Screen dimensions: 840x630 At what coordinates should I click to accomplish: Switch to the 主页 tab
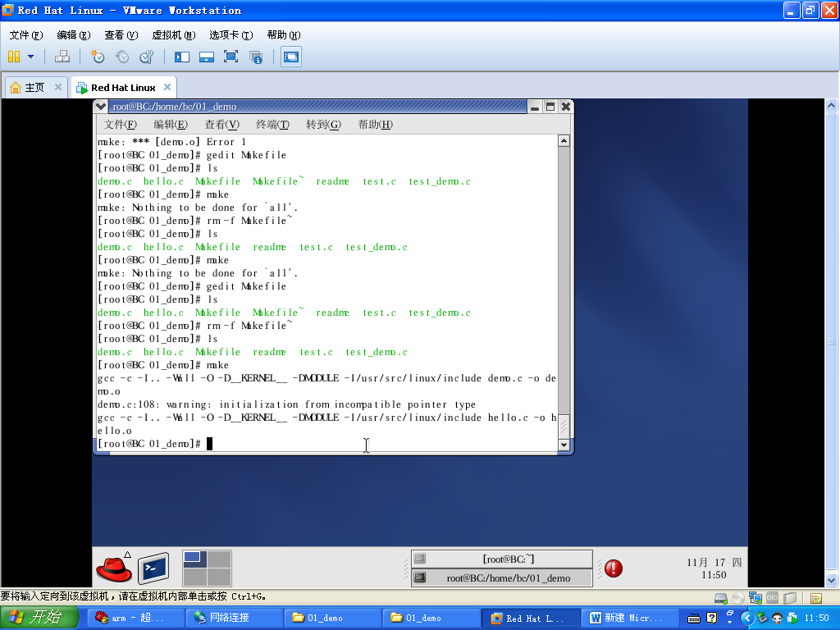[34, 87]
